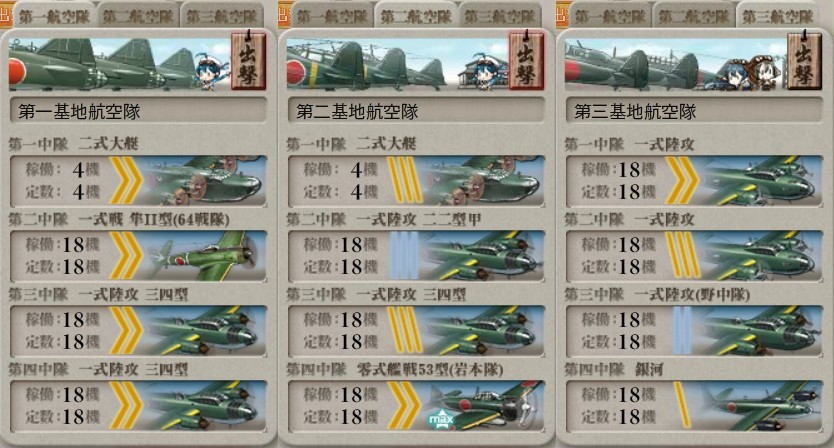Select 一式陸攻(野中隊) plane slot
Image resolution: width=834 pixels, height=448 pixels.
[694, 331]
